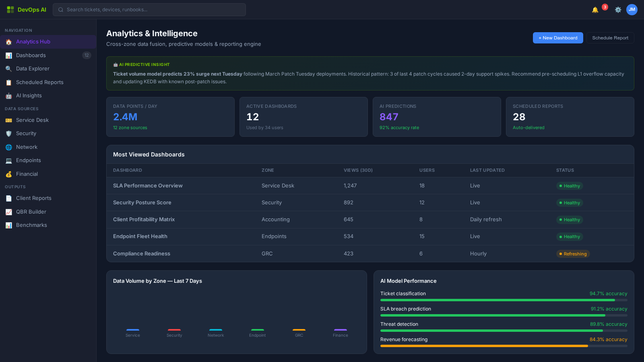Open the notifications bell with 3 alerts
The height and width of the screenshot is (362, 644).
point(595,10)
